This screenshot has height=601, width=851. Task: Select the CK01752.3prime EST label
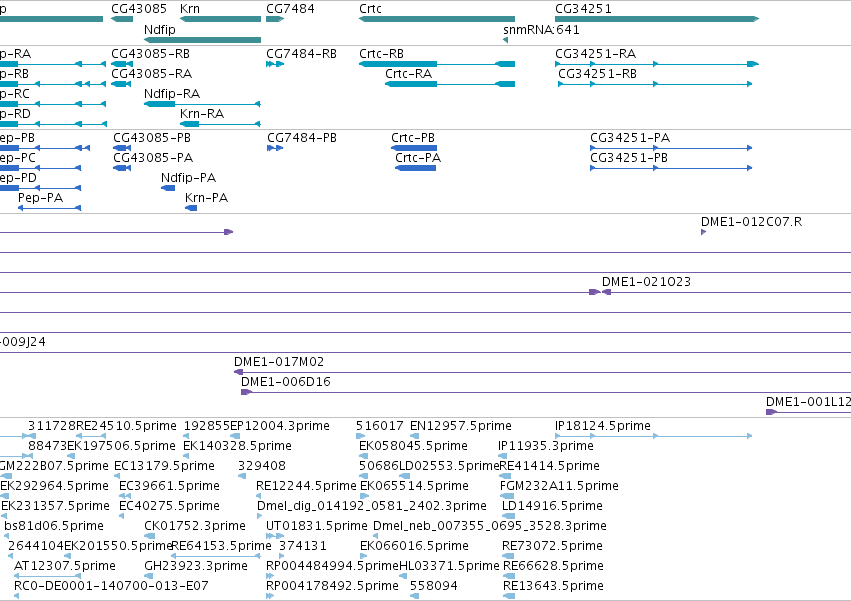195,527
